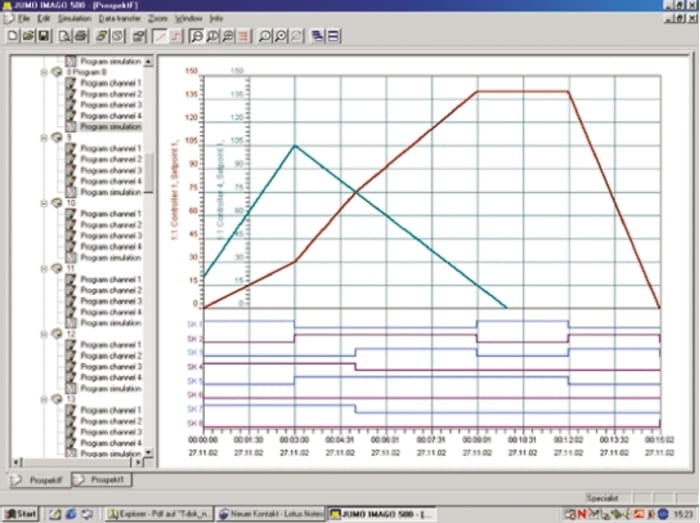Screen dimensions: 700x523
Task: Click the taskbar clock
Action: click(685, 515)
